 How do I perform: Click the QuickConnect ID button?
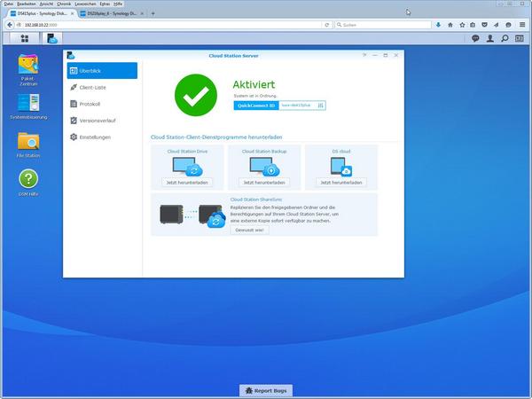256,106
